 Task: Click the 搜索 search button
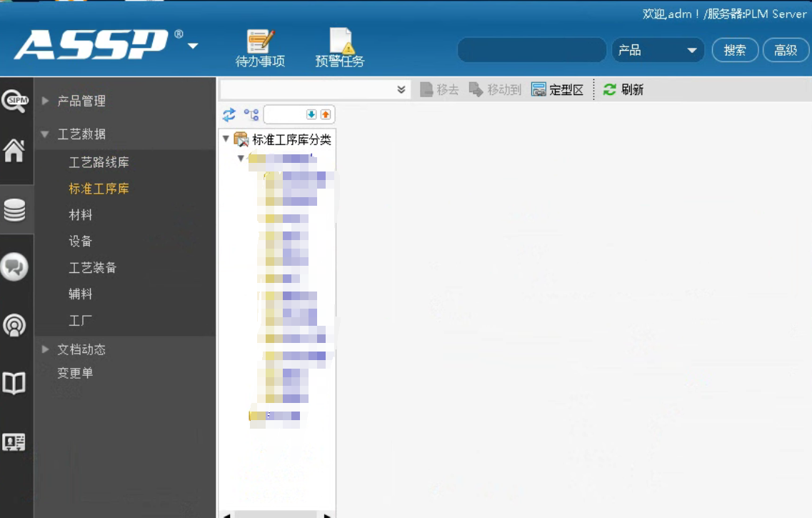[735, 50]
